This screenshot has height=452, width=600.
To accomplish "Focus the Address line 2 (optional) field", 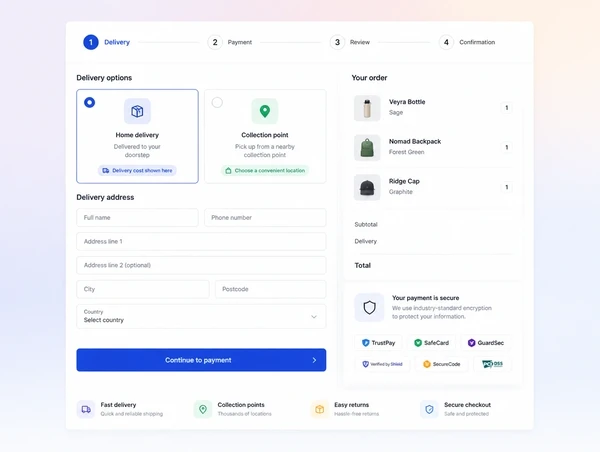I will 201,265.
